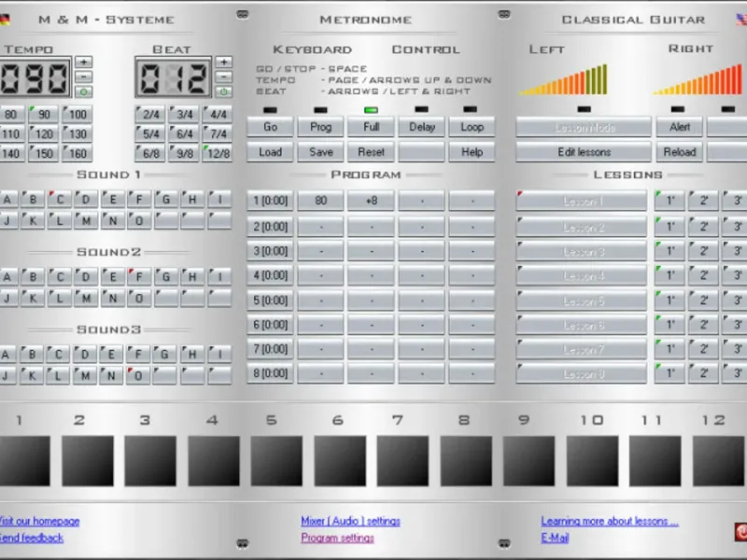
Task: Click the green power icon under Beat steppers
Action: point(223,91)
